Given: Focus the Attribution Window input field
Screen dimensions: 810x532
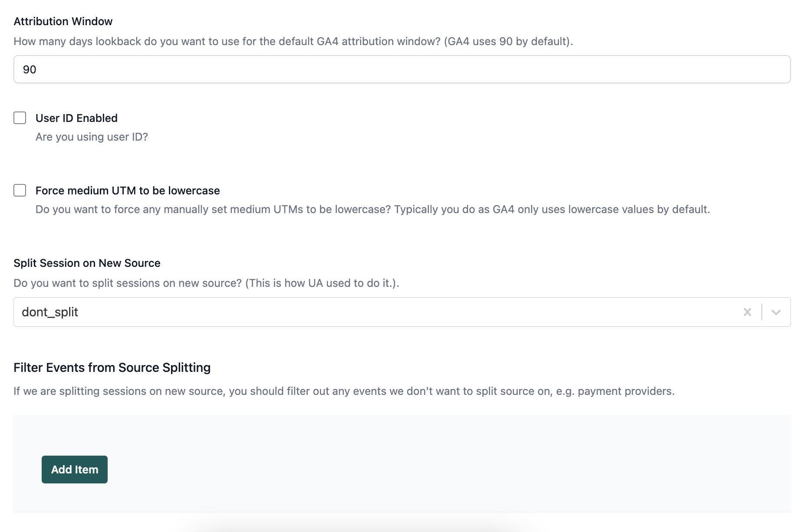Looking at the screenshot, I should click(402, 69).
